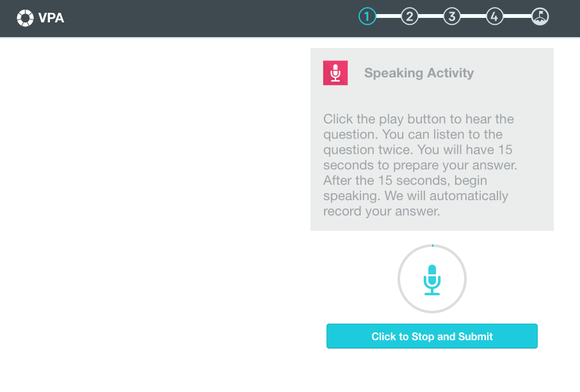Click the teal tick on recording ring

[432, 246]
